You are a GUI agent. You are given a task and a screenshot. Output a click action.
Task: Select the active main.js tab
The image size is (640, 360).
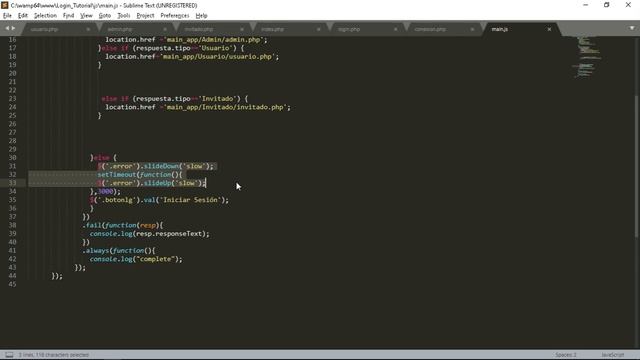point(500,29)
